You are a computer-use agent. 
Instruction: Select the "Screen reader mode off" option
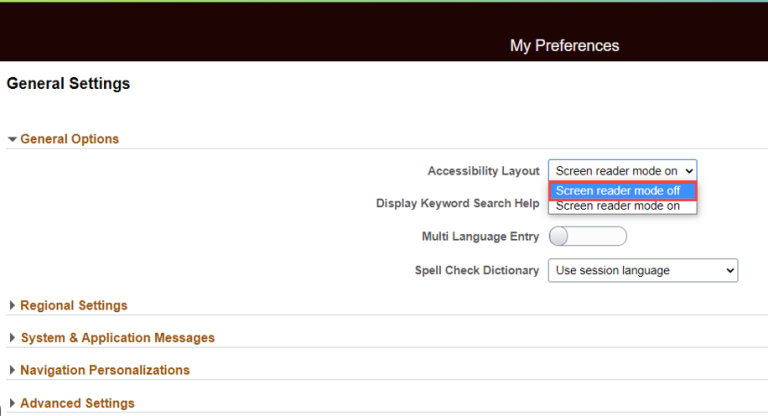[621, 191]
